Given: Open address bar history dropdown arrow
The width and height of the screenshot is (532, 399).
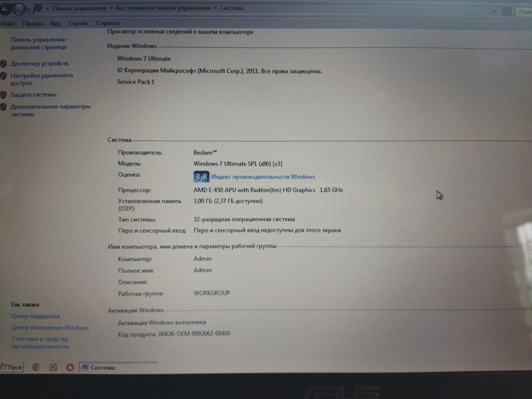Looking at the screenshot, I should pos(495,11).
